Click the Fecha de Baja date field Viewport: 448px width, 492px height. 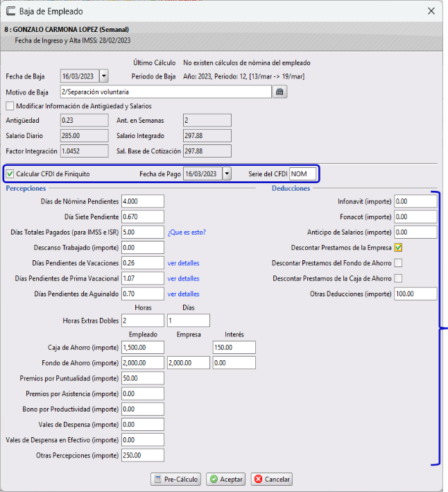point(80,76)
